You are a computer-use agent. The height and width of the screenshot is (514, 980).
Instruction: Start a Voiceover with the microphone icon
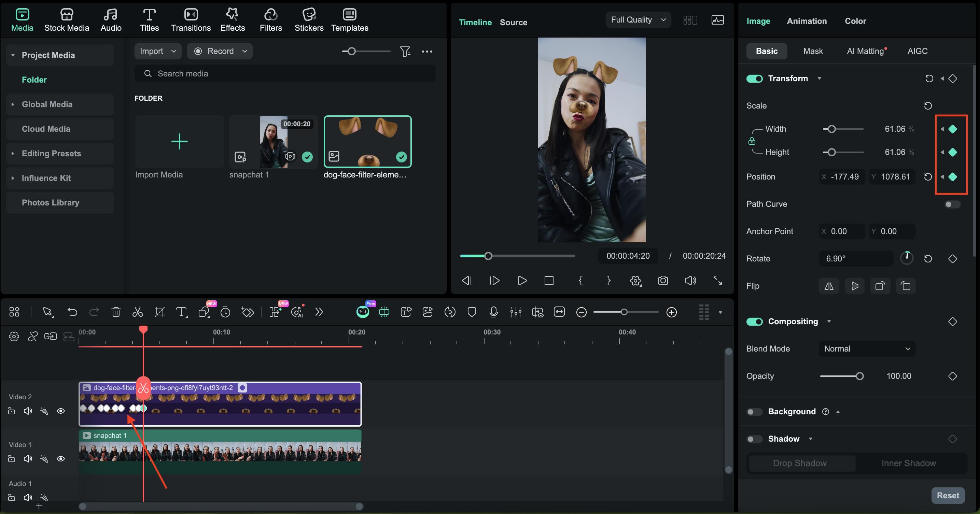(x=493, y=312)
